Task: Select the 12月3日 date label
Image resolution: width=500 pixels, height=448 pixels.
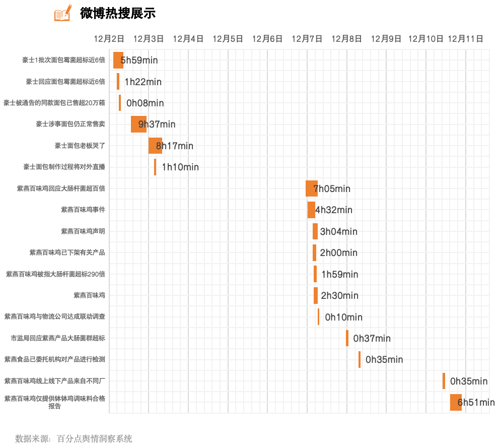Action: [x=149, y=39]
